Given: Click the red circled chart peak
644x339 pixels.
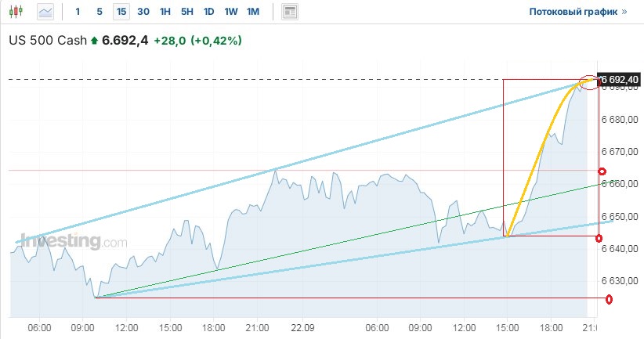Looking at the screenshot, I should pyautogui.click(x=588, y=80).
